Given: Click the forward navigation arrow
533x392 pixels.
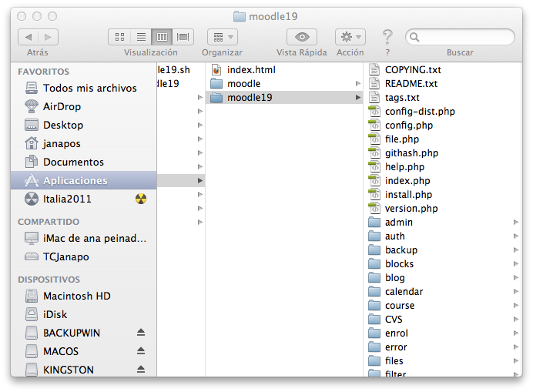Looking at the screenshot, I should pos(48,37).
